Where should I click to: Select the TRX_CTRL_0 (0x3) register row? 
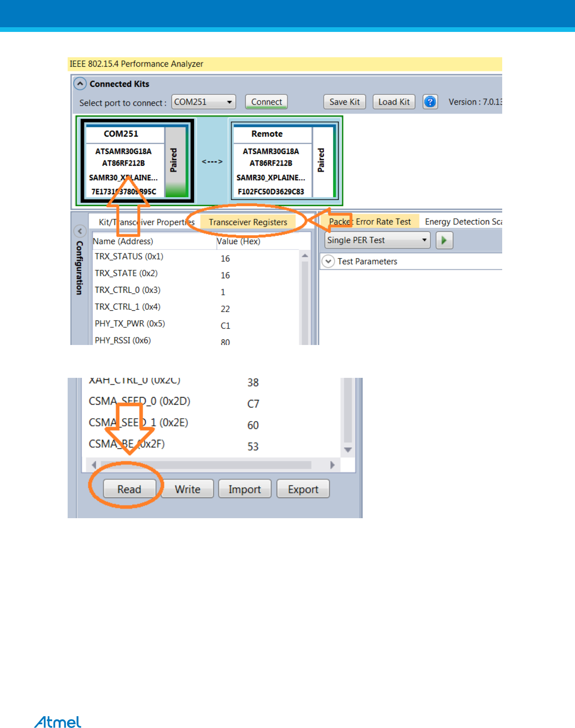coord(195,291)
